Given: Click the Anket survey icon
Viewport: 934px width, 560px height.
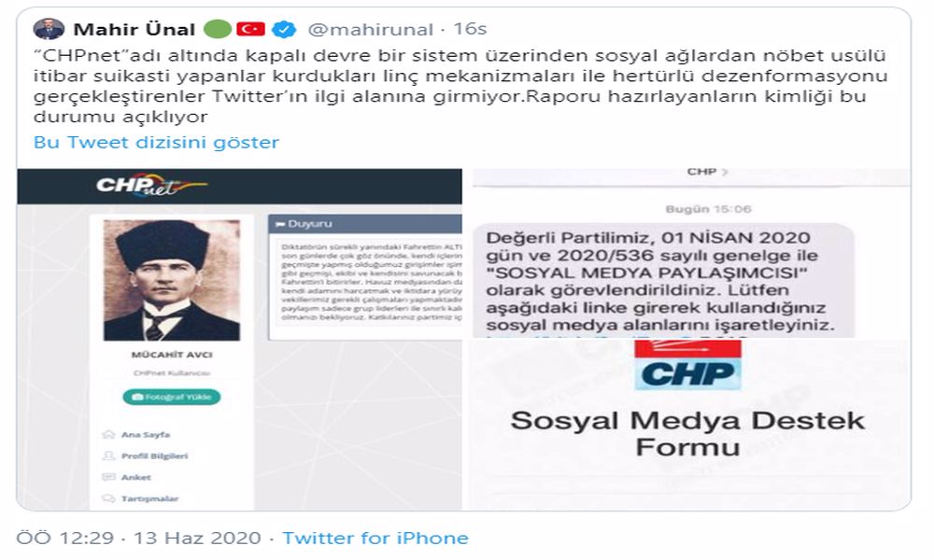Looking at the screenshot, I should 108,477.
